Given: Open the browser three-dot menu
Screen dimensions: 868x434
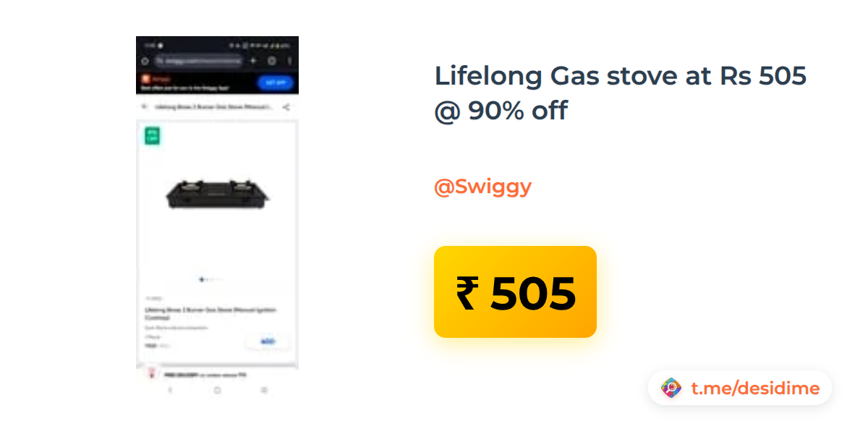Looking at the screenshot, I should [x=289, y=61].
